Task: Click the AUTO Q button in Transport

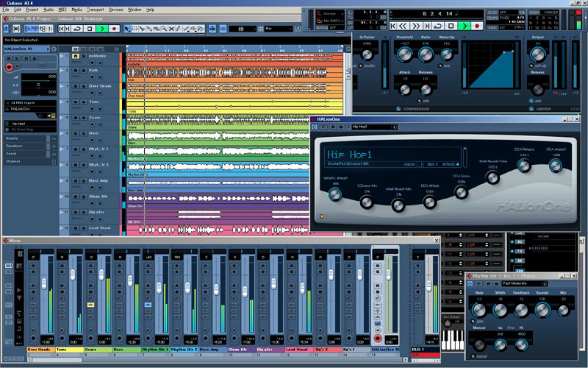Action: (x=321, y=27)
